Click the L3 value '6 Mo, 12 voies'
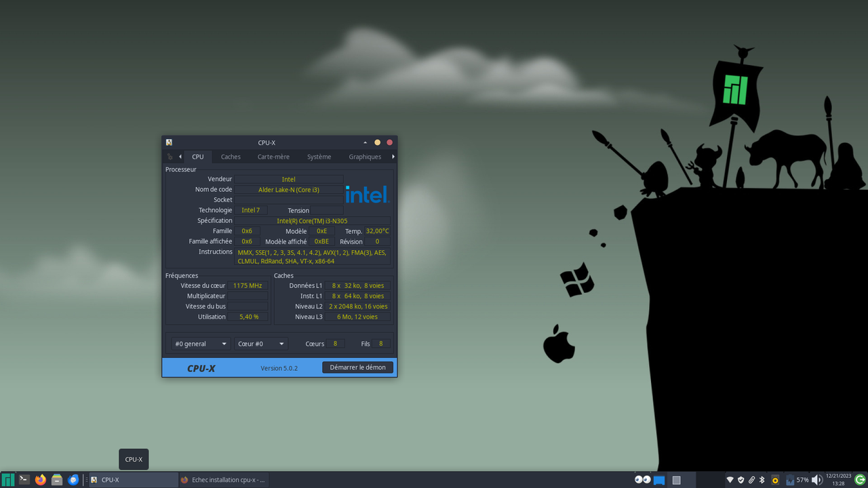Image resolution: width=868 pixels, height=488 pixels. pyautogui.click(x=357, y=317)
